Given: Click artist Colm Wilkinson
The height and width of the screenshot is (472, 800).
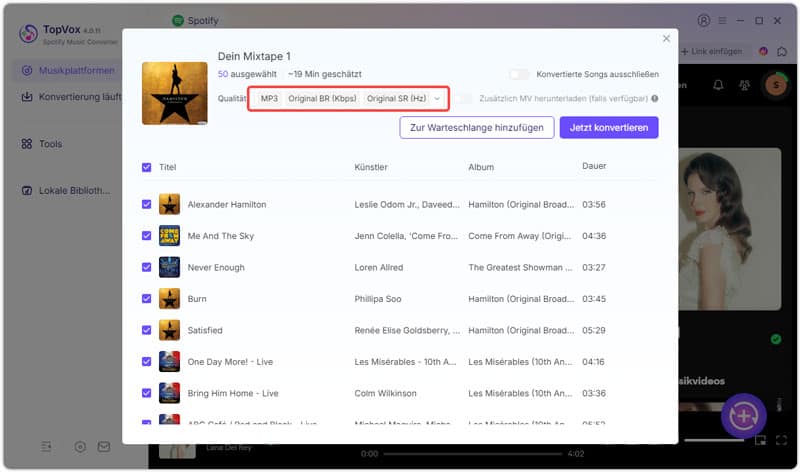Looking at the screenshot, I should coord(385,393).
